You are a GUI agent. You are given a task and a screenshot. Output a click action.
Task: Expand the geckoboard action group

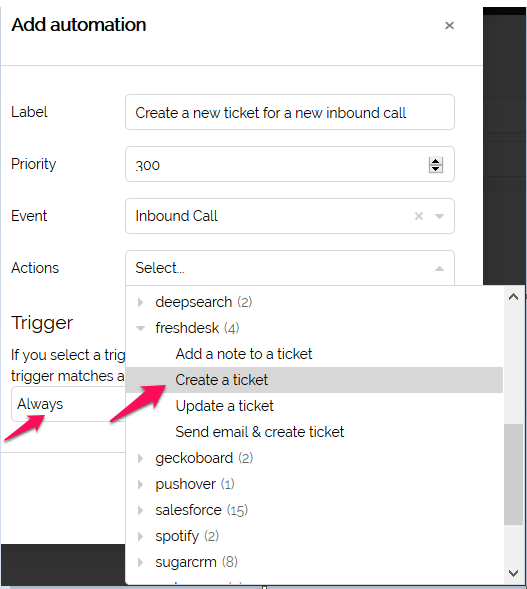[140, 458]
